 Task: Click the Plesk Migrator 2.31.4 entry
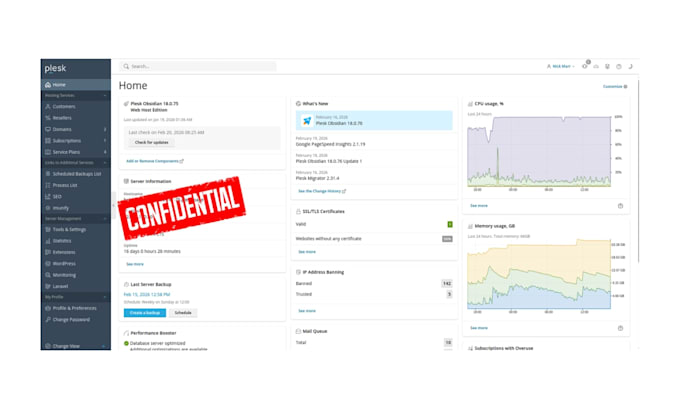[317, 178]
